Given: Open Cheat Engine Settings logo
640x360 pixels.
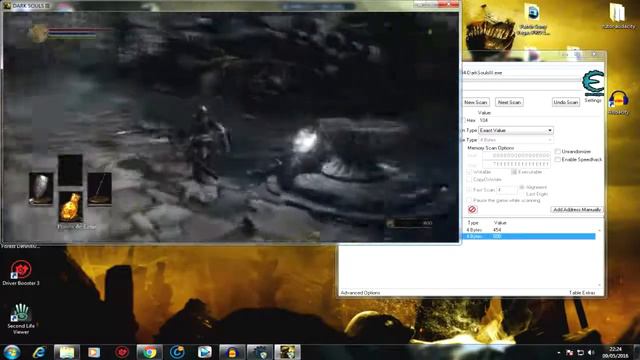Looking at the screenshot, I should (593, 83).
